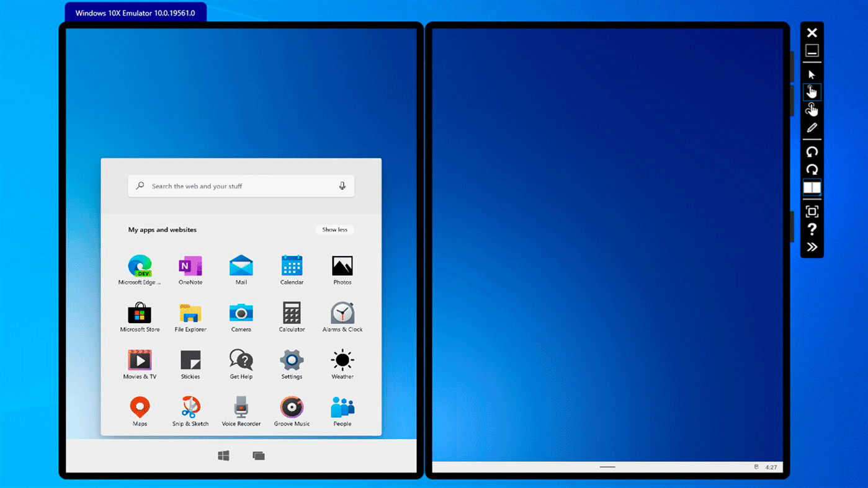Click the Windows 10X Emulator title tab

135,13
